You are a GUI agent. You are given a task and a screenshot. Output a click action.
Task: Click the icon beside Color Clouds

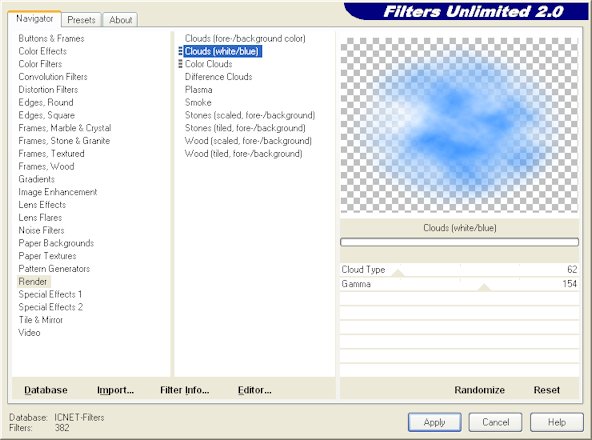pyautogui.click(x=180, y=64)
